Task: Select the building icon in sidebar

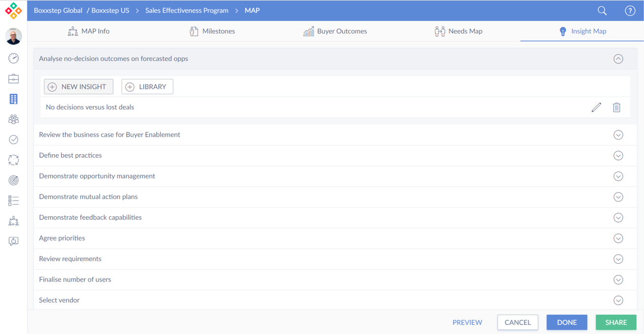Action: [14, 99]
